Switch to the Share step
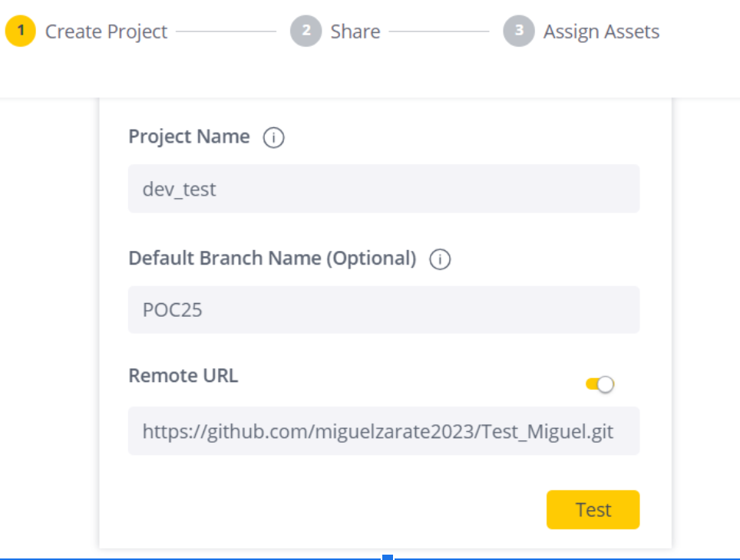This screenshot has width=740, height=560. pos(355,31)
